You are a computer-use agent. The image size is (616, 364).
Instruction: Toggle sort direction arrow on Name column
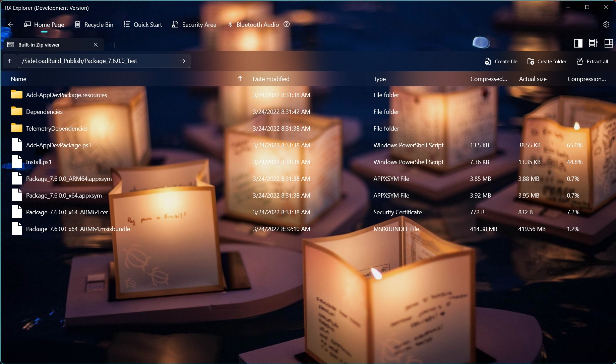[240, 79]
